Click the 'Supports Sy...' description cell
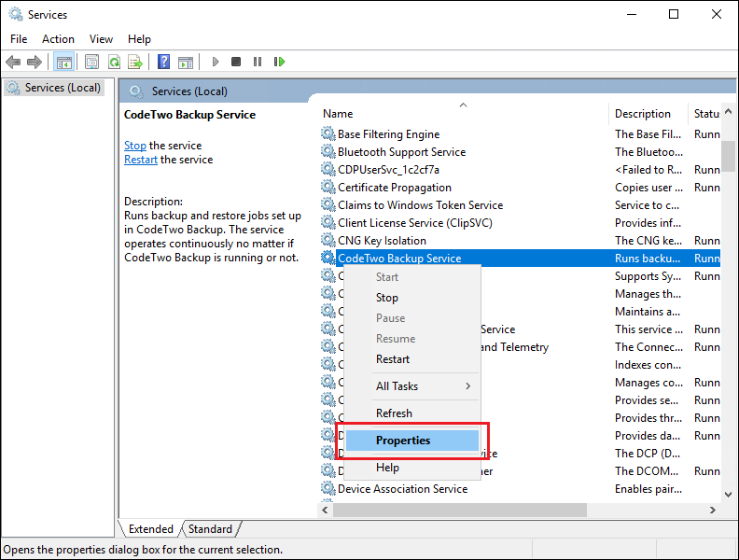Viewport: 739px width, 560px height. point(648,275)
